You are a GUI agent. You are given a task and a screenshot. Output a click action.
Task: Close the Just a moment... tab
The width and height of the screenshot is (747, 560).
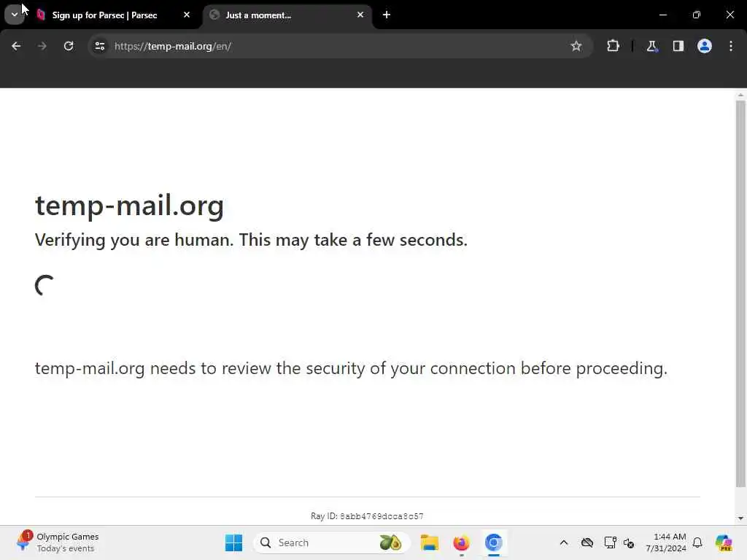[360, 15]
